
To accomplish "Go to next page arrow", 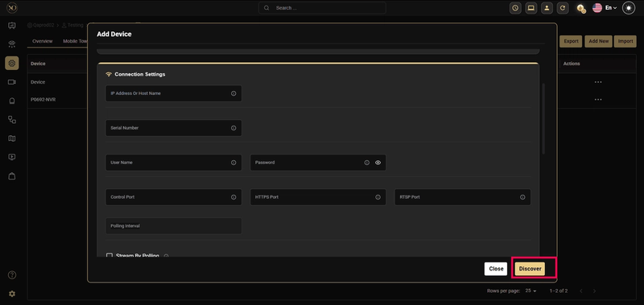I will pyautogui.click(x=594, y=291).
